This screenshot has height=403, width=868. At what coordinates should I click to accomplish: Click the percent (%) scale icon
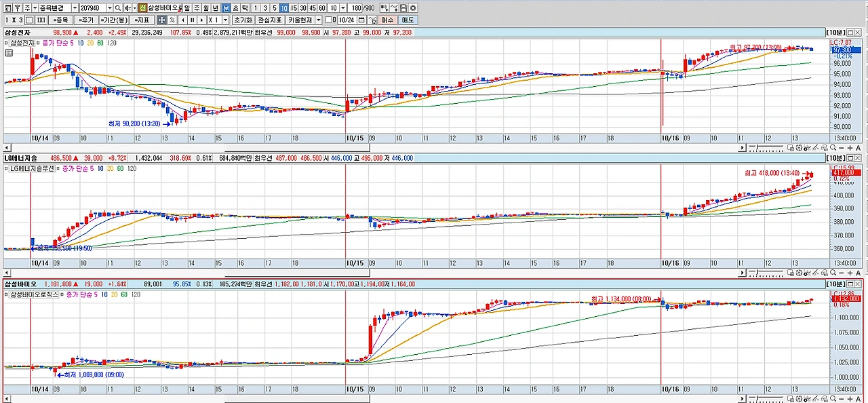[x=172, y=20]
